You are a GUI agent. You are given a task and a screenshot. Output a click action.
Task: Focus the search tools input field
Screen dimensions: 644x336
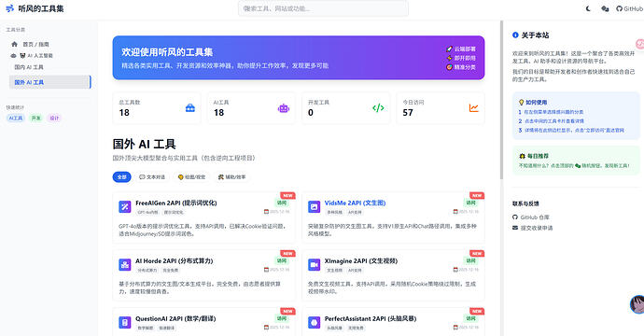323,8
